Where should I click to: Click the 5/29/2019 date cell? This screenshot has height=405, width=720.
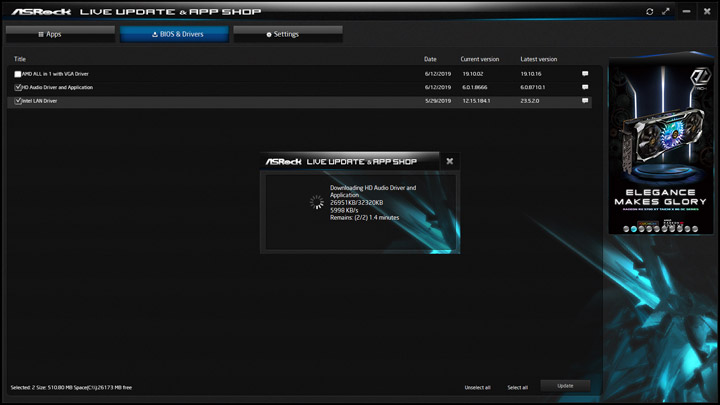(438, 101)
